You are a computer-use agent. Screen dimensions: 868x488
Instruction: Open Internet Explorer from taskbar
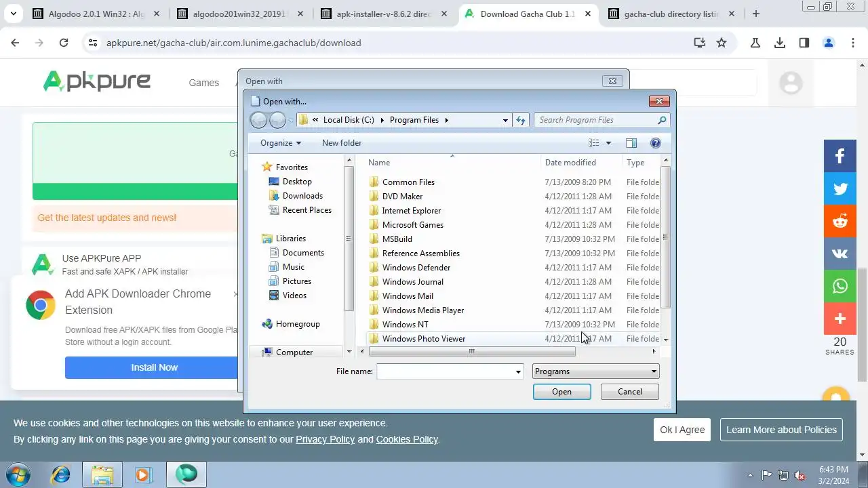pos(61,474)
